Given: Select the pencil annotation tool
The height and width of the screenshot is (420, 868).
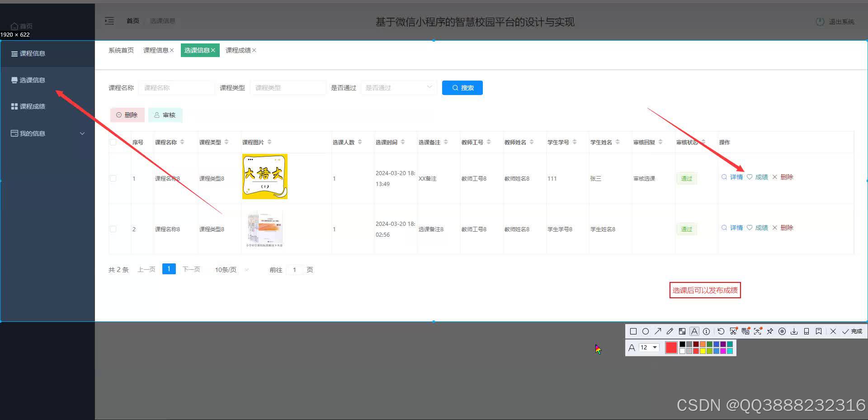Looking at the screenshot, I should [x=670, y=331].
